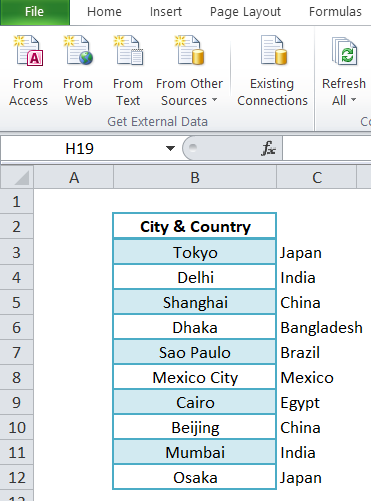Select row 1 header
Screen dimensions: 371x501
16,202
